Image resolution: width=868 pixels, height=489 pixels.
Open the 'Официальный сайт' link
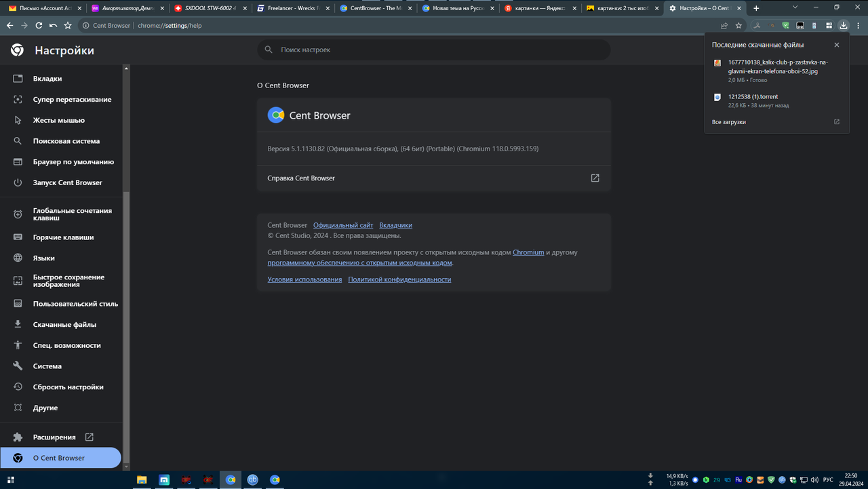(x=343, y=225)
